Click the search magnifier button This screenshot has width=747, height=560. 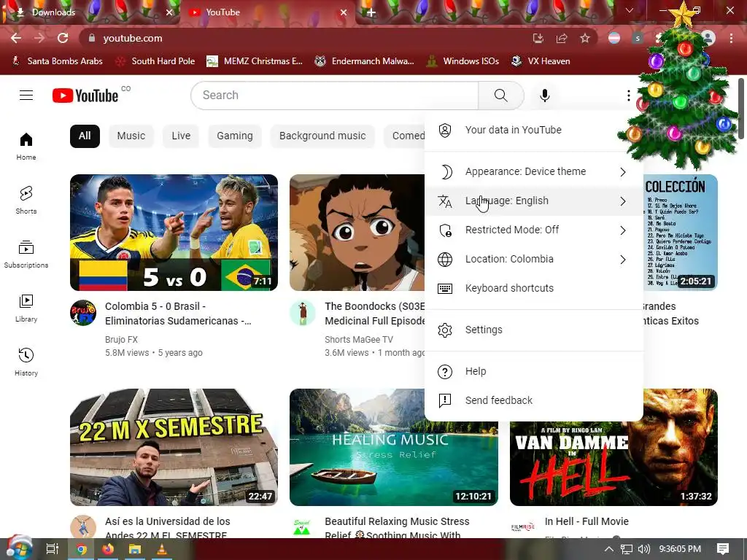[x=500, y=96]
